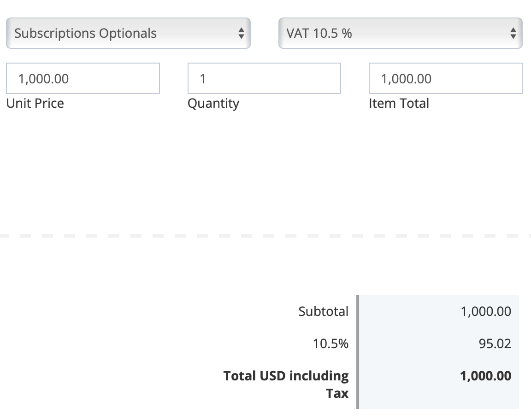Click the Subtotal label
Viewport: 531px width, 420px height.
click(x=323, y=311)
